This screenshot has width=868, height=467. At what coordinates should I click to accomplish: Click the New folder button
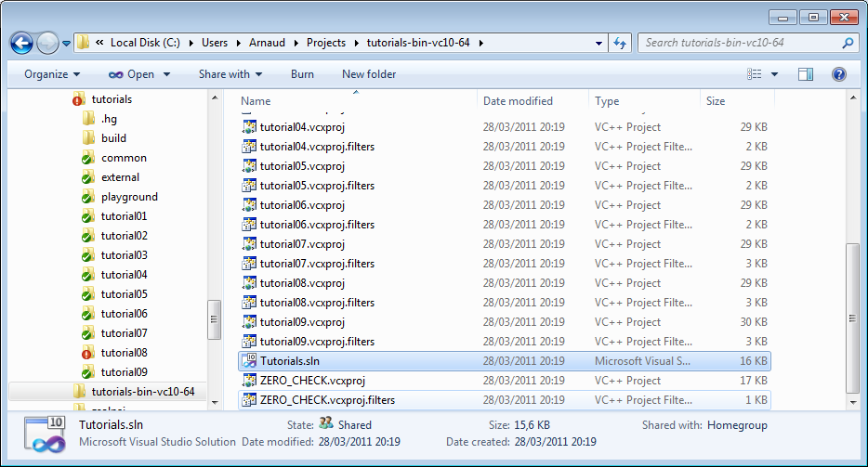coord(369,74)
